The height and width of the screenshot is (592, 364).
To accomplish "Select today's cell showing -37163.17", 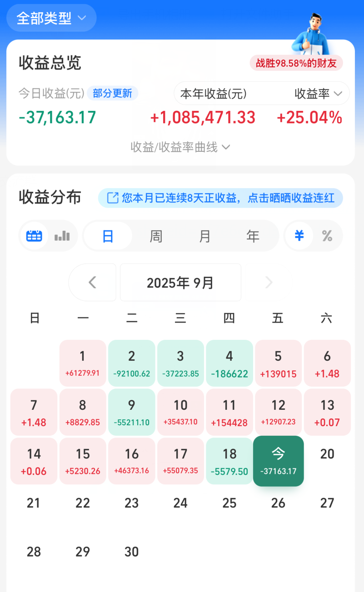I will [278, 461].
